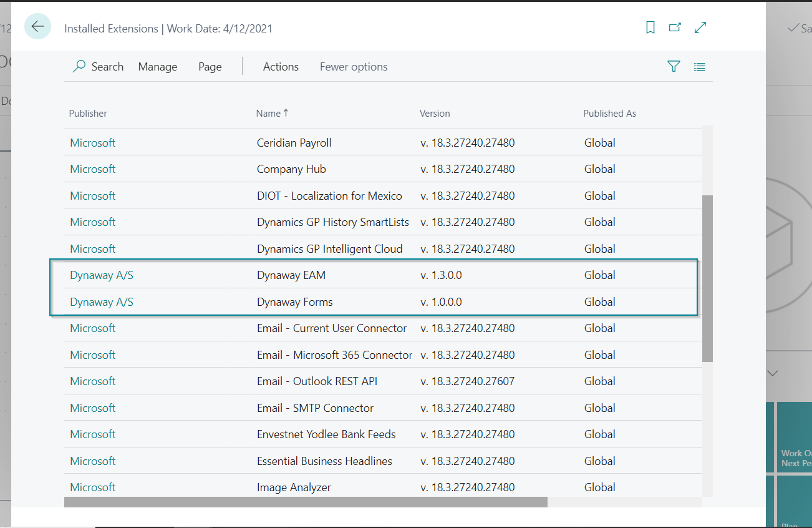
Task: Open Microsoft link for Essential Business Headlines
Action: pyautogui.click(x=93, y=461)
